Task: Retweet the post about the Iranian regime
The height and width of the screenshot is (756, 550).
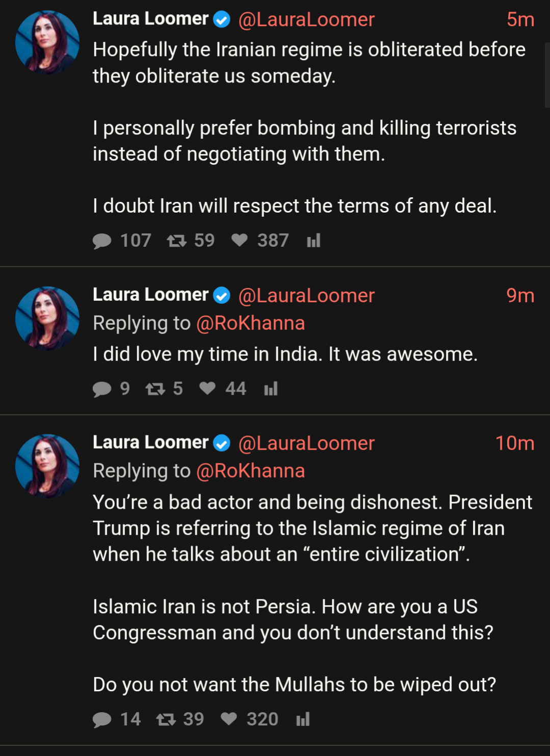Action: point(177,241)
